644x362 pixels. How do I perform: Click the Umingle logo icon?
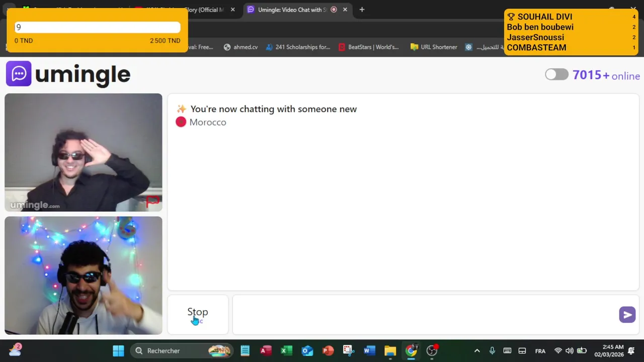[19, 74]
